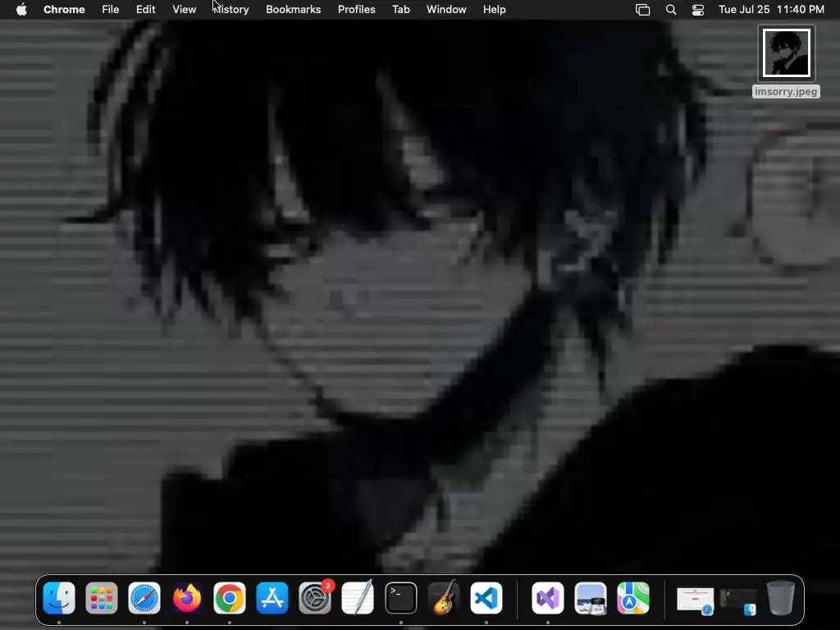Open Finder from the Dock
This screenshot has height=630, width=840.
(x=59, y=598)
